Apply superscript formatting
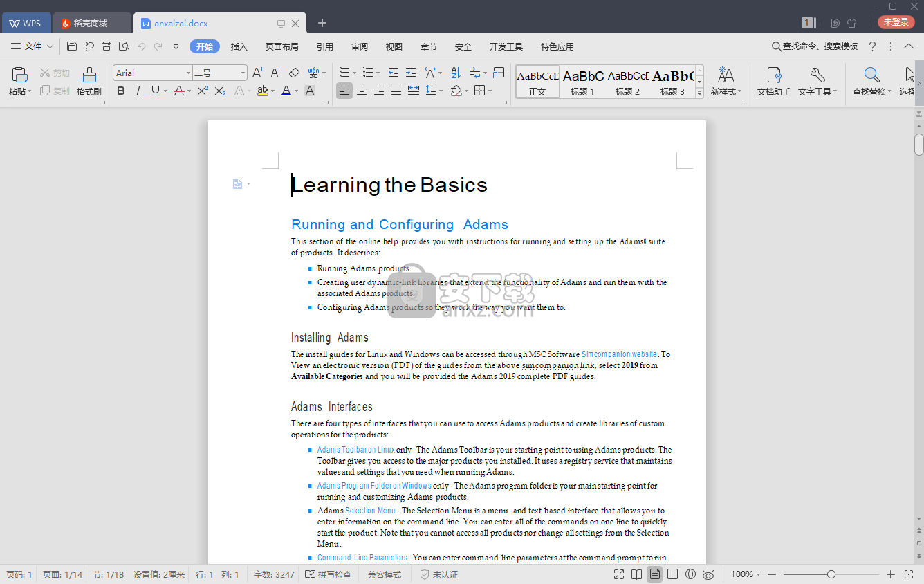Screen dimensions: 924x584 (203, 91)
